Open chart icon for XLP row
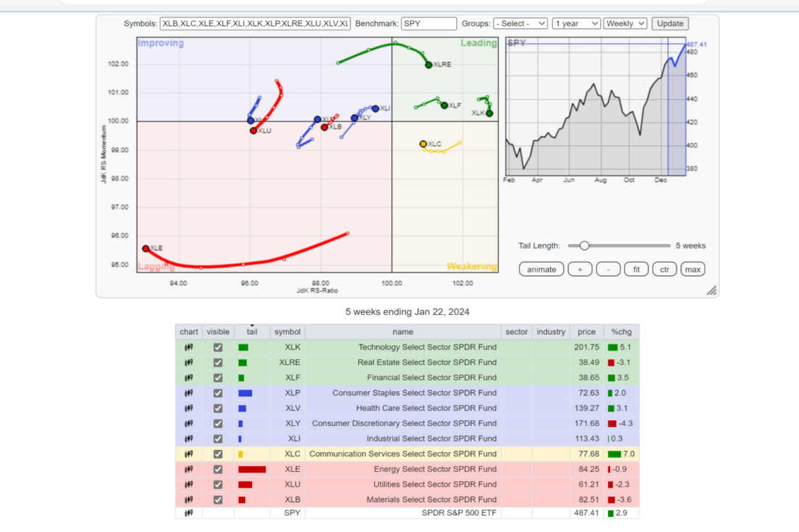Screen dimensions: 799x532 pos(189,393)
